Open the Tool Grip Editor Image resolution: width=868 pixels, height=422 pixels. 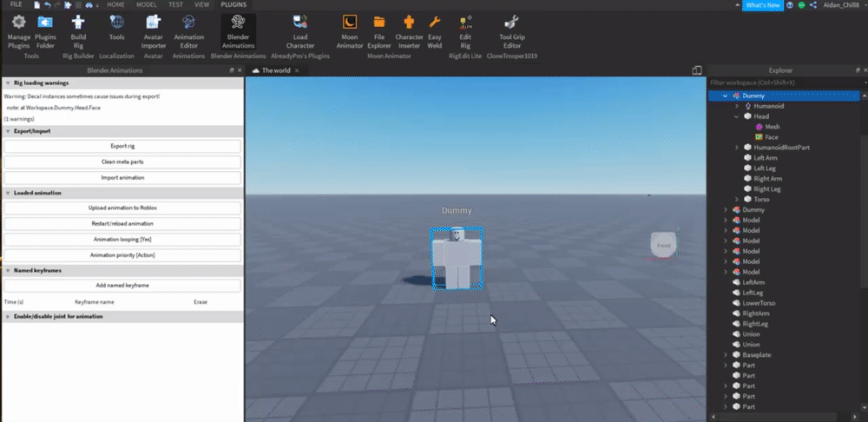point(511,32)
